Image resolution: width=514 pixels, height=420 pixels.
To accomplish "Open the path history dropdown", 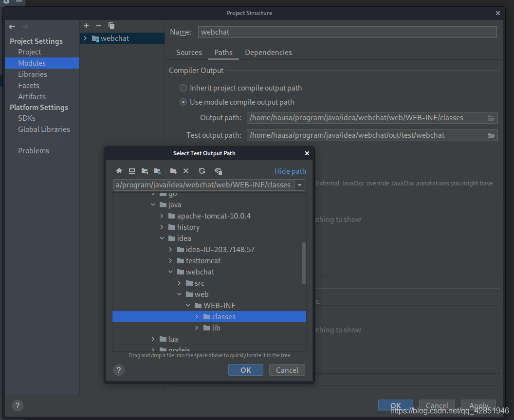I will click(x=300, y=185).
